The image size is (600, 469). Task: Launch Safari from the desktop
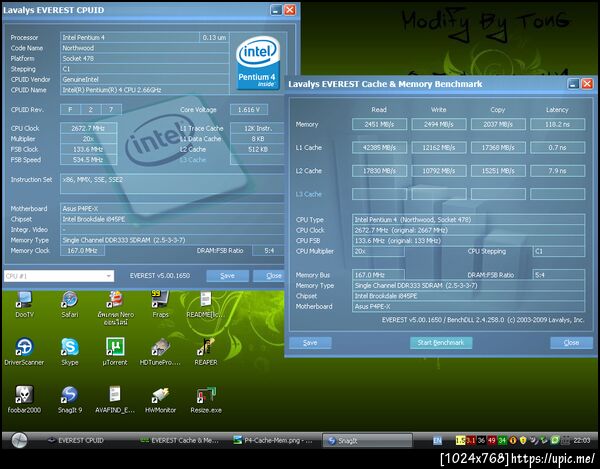coord(70,305)
